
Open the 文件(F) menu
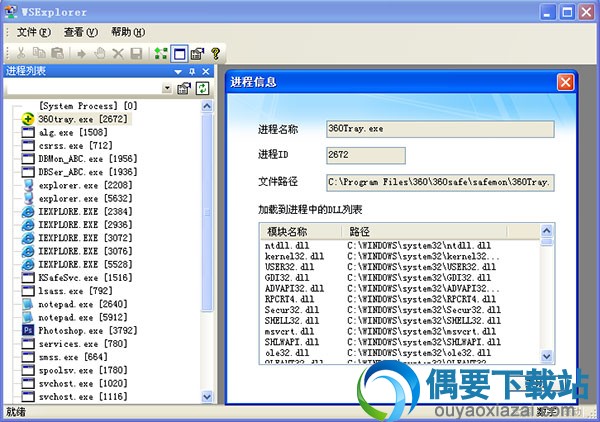(x=34, y=32)
